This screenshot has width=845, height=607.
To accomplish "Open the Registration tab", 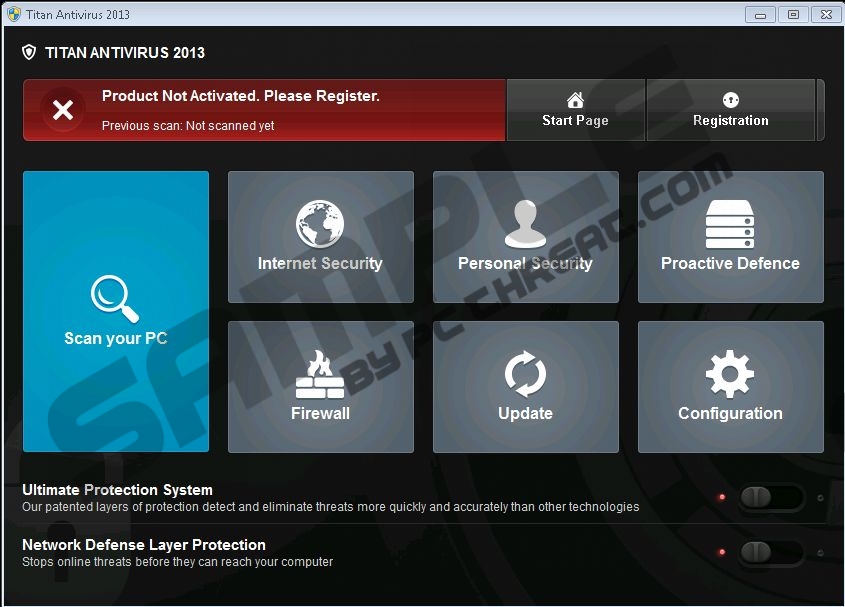I will pos(731,110).
